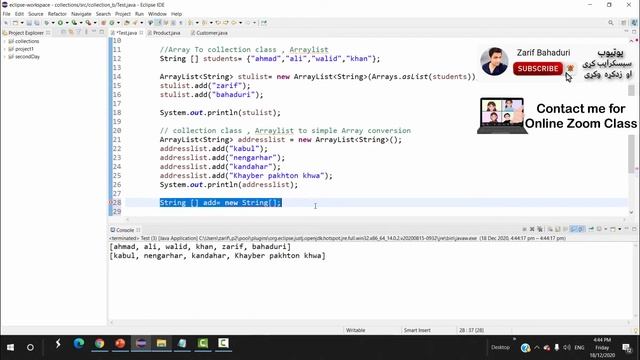The height and width of the screenshot is (360, 640).
Task: Open the Run menu
Action: (x=139, y=14)
